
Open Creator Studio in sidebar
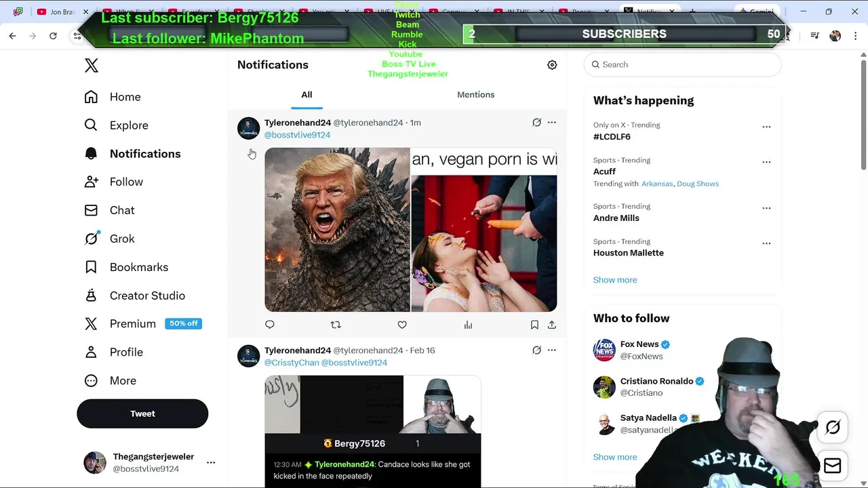(134, 296)
